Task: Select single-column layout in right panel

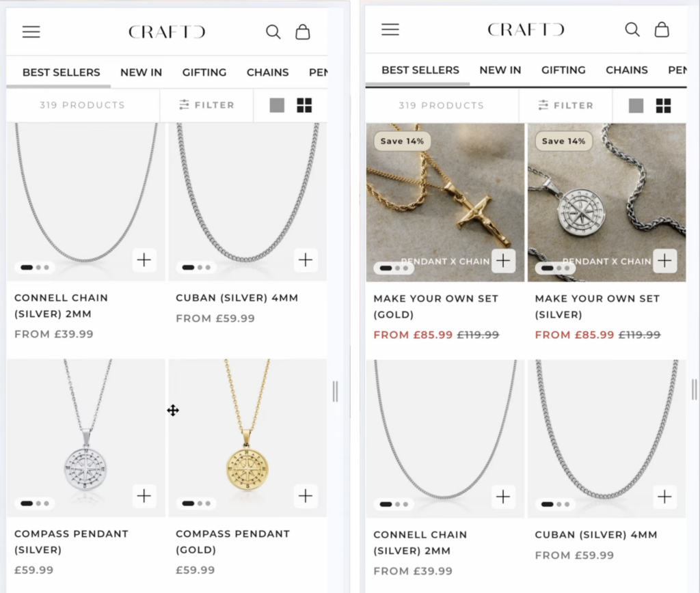Action: point(636,106)
